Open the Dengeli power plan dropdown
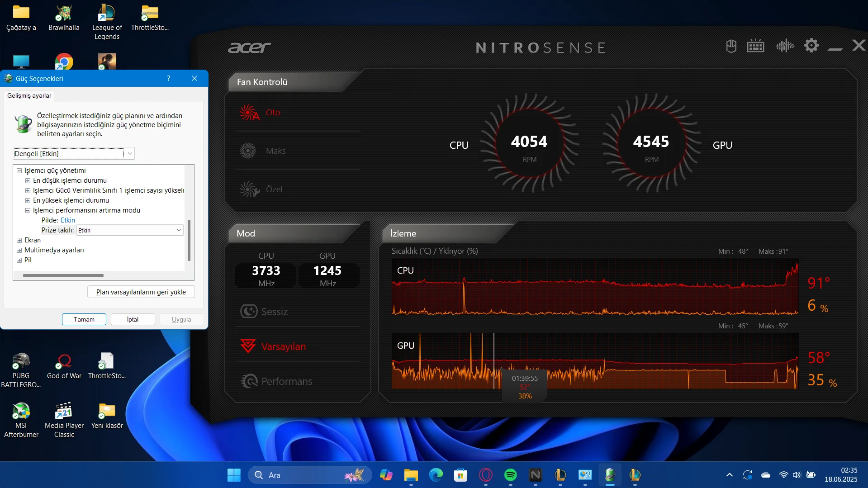868x488 pixels. [x=130, y=154]
